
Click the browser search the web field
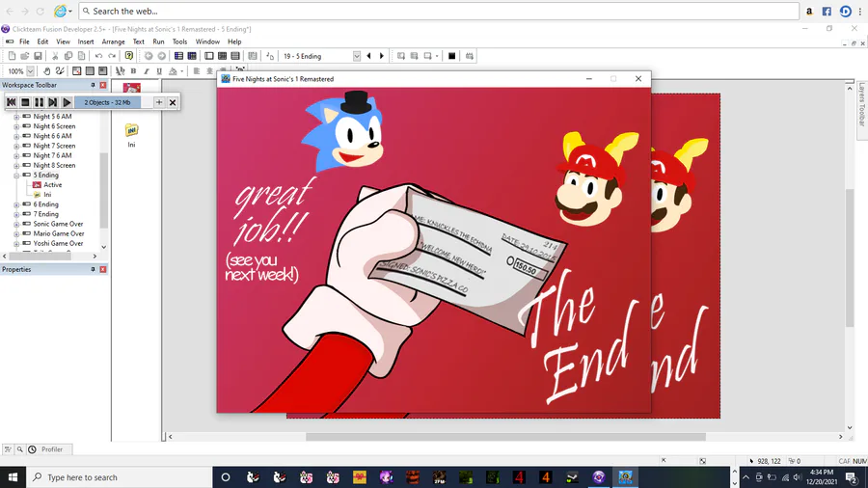(x=439, y=11)
